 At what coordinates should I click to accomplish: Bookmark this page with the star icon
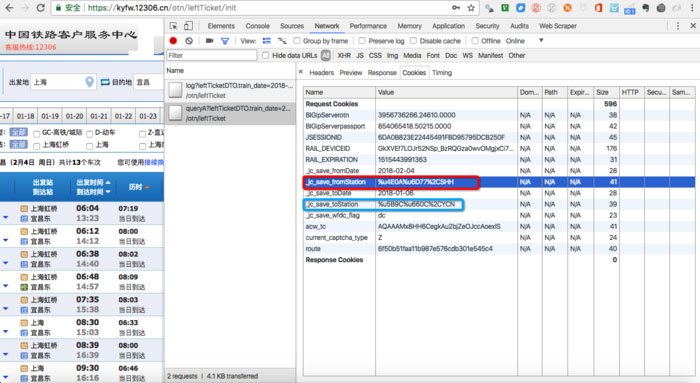pyautogui.click(x=471, y=8)
